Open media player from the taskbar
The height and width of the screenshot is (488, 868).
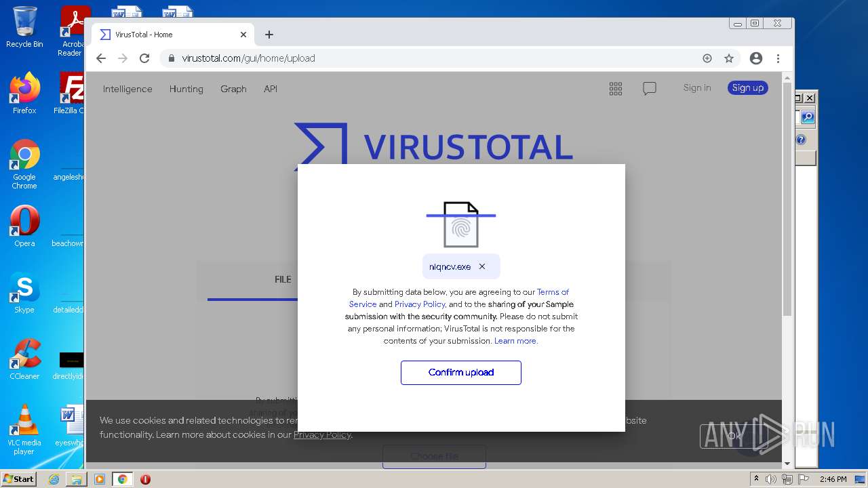click(x=100, y=479)
